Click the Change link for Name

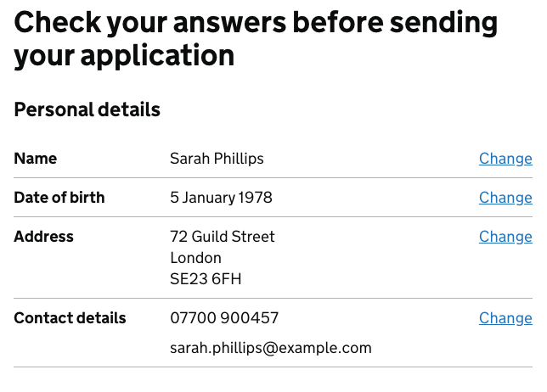[x=505, y=159]
